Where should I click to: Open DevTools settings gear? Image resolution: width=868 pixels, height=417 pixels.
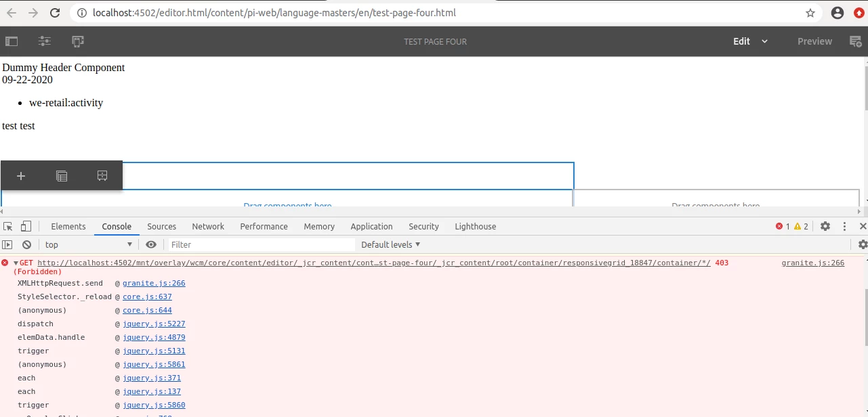[825, 226]
